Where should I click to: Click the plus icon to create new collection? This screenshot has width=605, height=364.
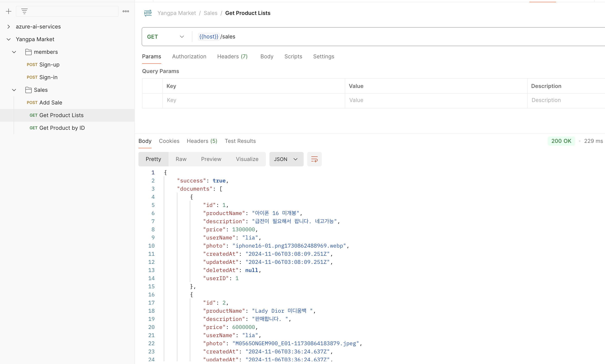tap(9, 11)
